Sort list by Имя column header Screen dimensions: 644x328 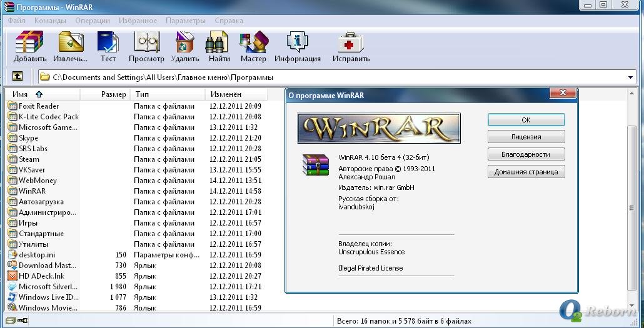coord(43,94)
